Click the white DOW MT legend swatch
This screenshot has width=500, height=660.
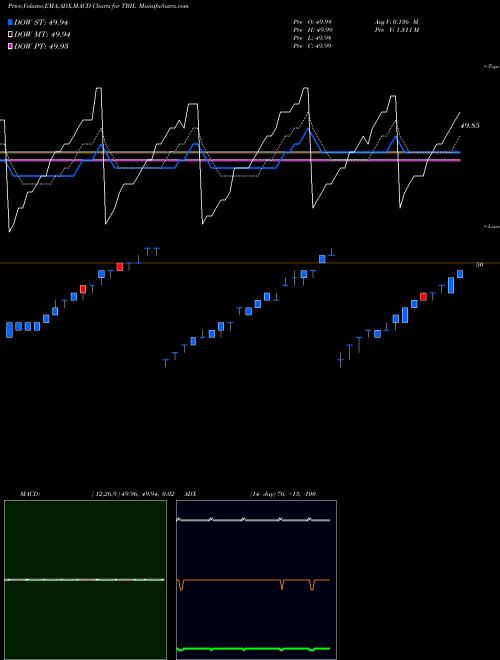(x=10, y=35)
